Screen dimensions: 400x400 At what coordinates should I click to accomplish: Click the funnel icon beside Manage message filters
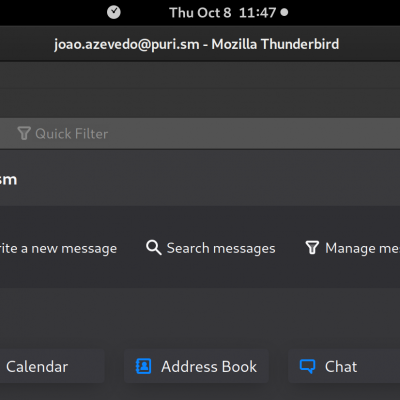click(312, 248)
